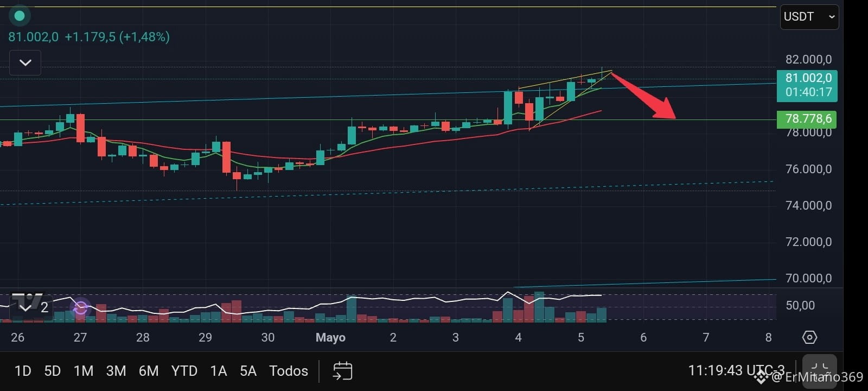Switch to the 3M range

point(116,371)
